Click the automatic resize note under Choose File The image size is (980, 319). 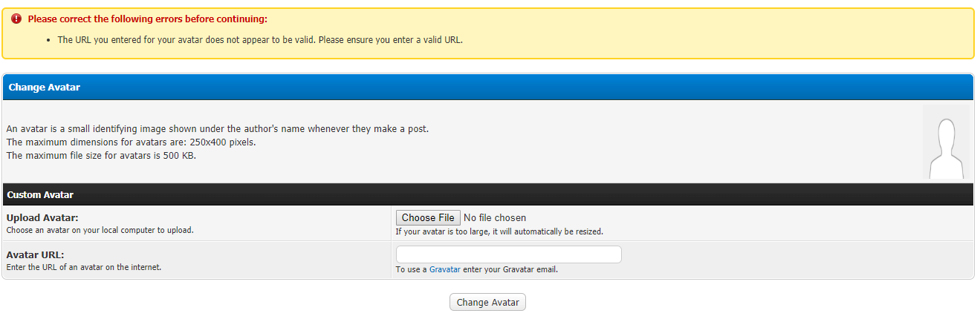click(x=499, y=231)
